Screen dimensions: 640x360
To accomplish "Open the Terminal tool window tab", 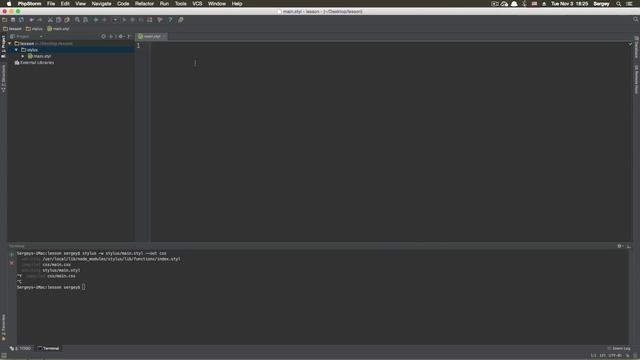I will (x=48, y=348).
